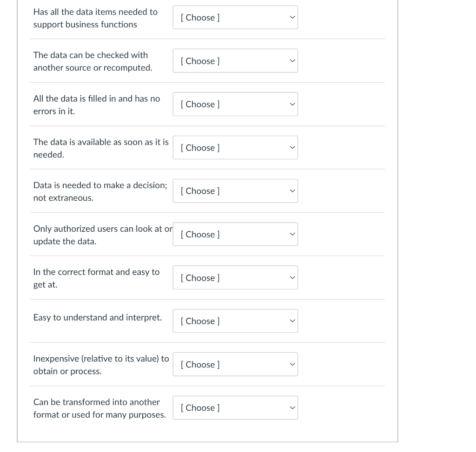Click the down arrow on the 'no errors' selector
The image size is (476, 452).
click(x=292, y=104)
